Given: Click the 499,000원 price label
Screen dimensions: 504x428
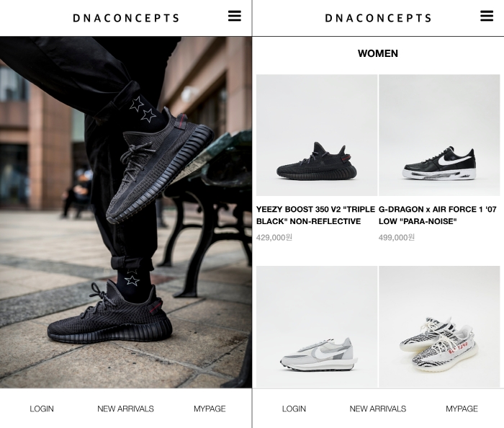Looking at the screenshot, I should click(x=397, y=237).
